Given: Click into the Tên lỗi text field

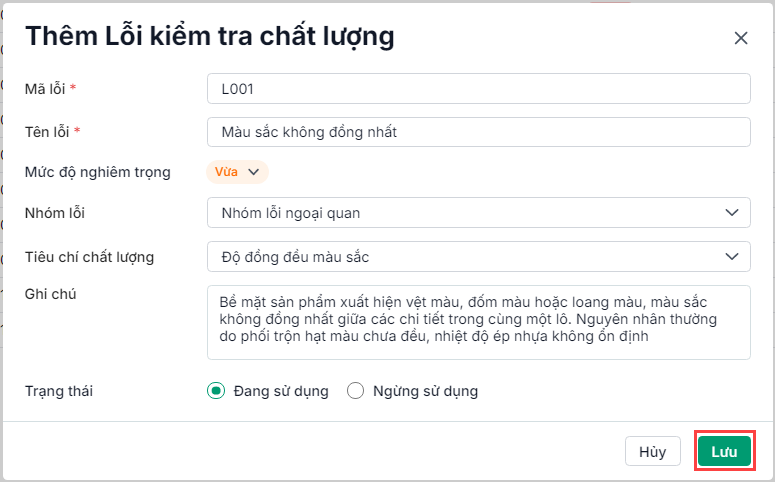Looking at the screenshot, I should pyautogui.click(x=478, y=131).
